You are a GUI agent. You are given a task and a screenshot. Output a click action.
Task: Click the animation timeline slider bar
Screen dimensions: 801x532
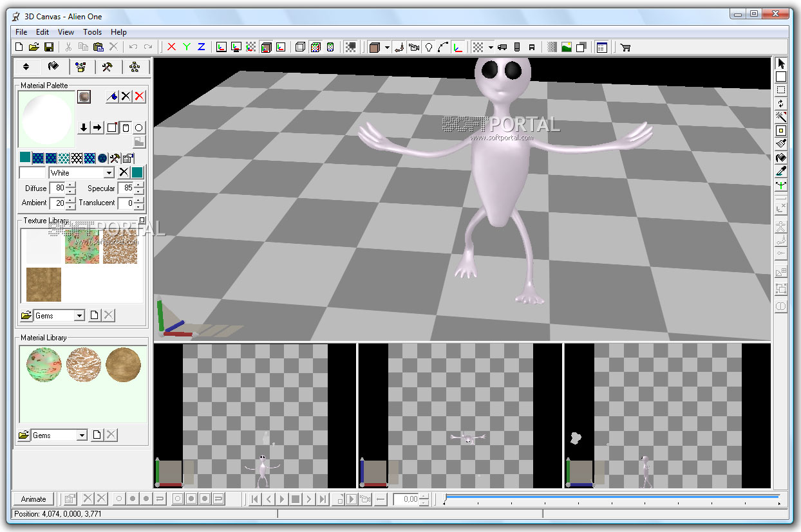tap(612, 497)
